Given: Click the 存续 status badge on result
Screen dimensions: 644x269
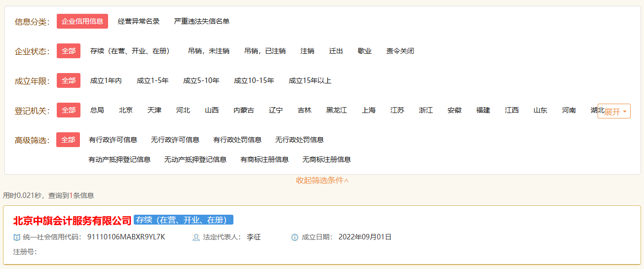Looking at the screenshot, I should pyautogui.click(x=183, y=220).
